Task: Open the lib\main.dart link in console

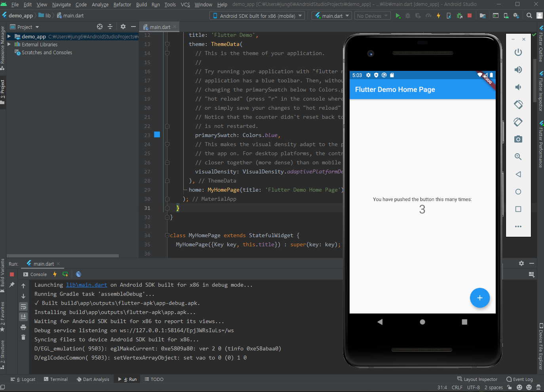Action: click(86, 285)
